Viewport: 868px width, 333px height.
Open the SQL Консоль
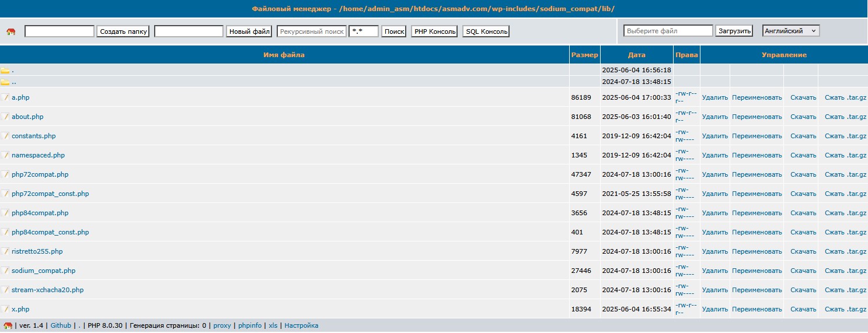tap(486, 31)
